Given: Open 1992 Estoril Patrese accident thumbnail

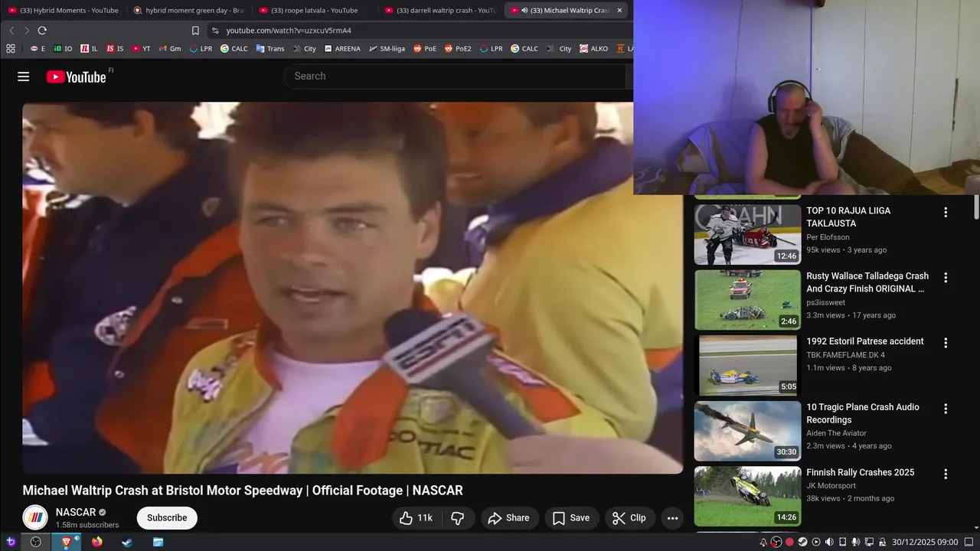Looking at the screenshot, I should 747,366.
